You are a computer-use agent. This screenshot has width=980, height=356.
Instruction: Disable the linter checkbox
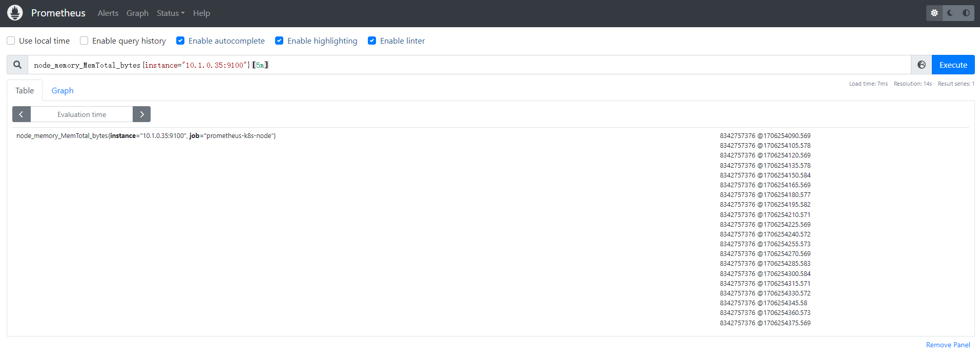click(x=372, y=41)
